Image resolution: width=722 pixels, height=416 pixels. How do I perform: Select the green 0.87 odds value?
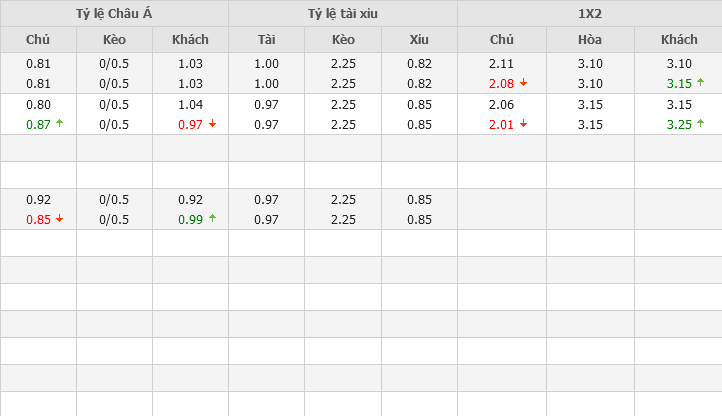tap(38, 124)
